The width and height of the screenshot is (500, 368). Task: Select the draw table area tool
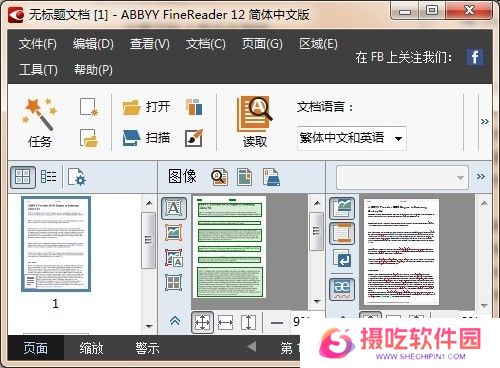(x=174, y=283)
